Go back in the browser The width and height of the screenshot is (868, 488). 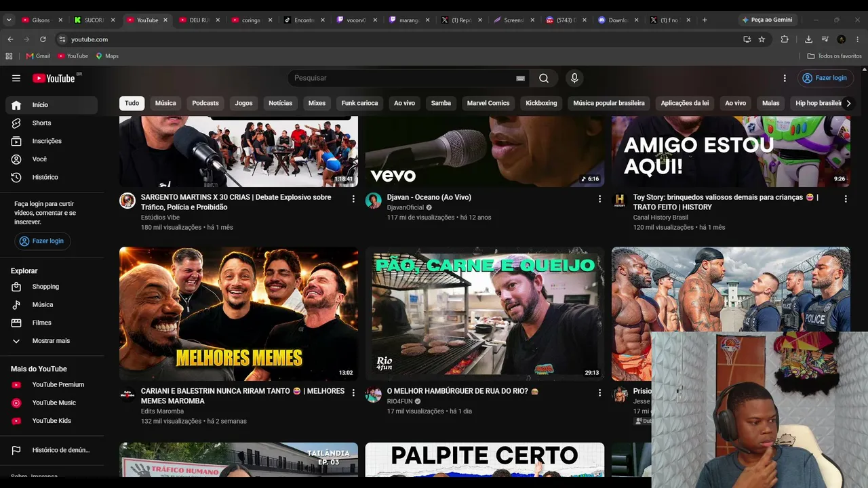pos(10,39)
